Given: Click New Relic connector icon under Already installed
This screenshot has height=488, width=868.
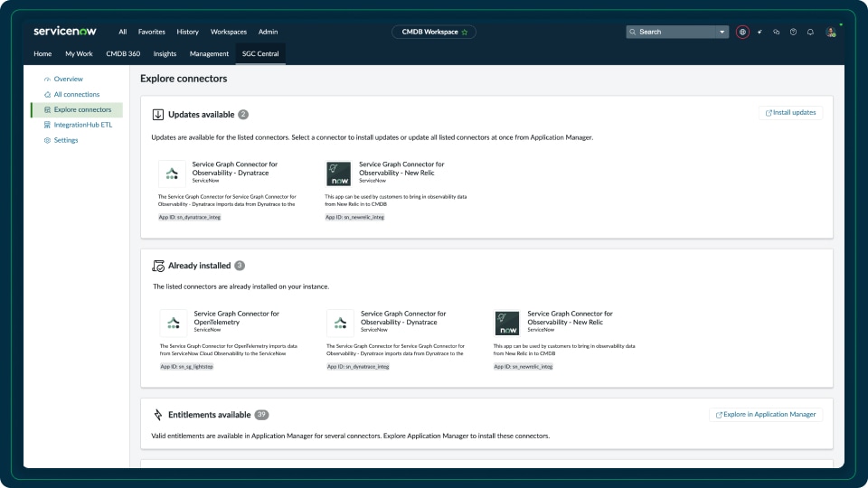Looking at the screenshot, I should (507, 324).
